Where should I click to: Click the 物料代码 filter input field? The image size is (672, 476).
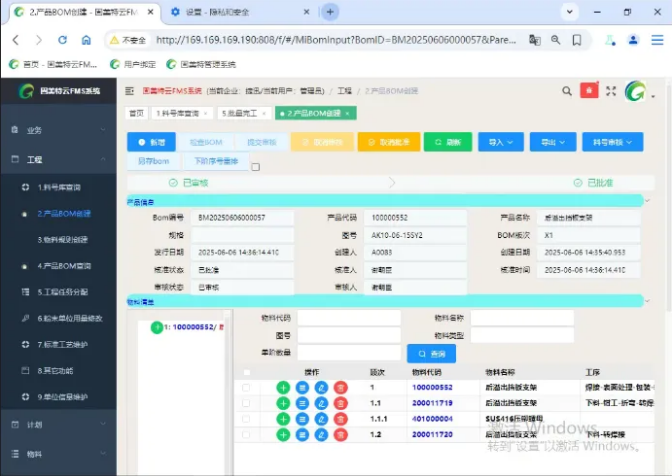(x=348, y=318)
